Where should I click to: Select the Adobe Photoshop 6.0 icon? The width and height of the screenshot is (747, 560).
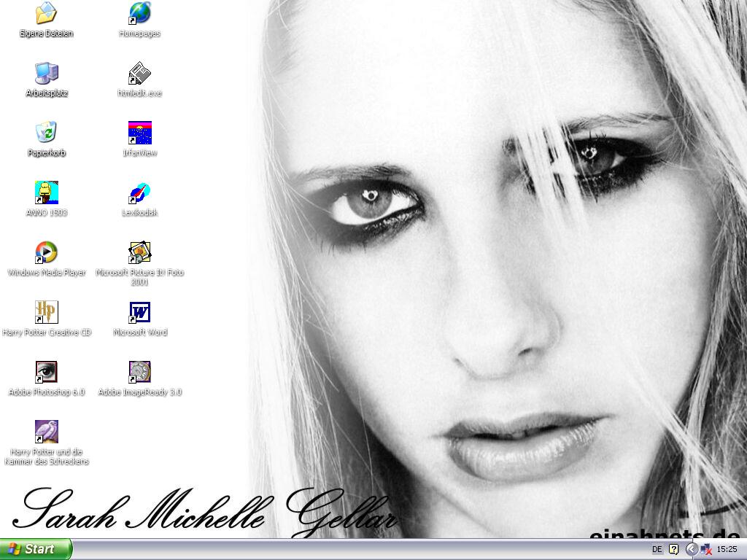click(46, 372)
